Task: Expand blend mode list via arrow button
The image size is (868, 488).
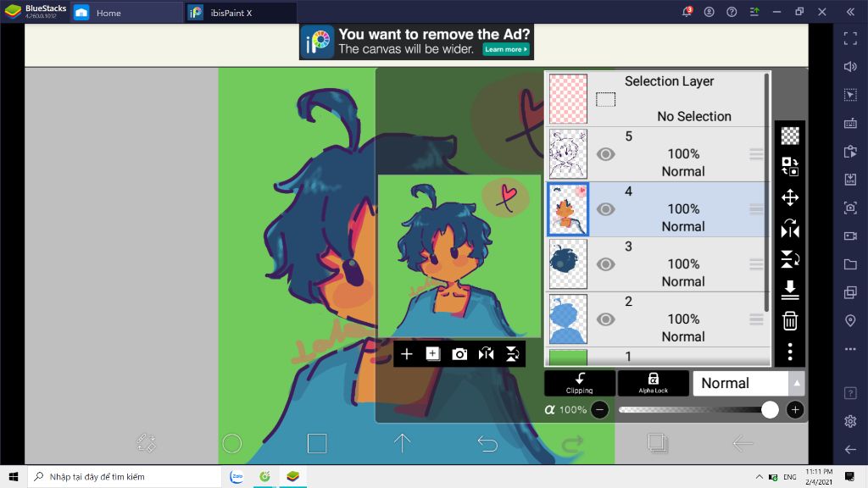Action: point(797,383)
